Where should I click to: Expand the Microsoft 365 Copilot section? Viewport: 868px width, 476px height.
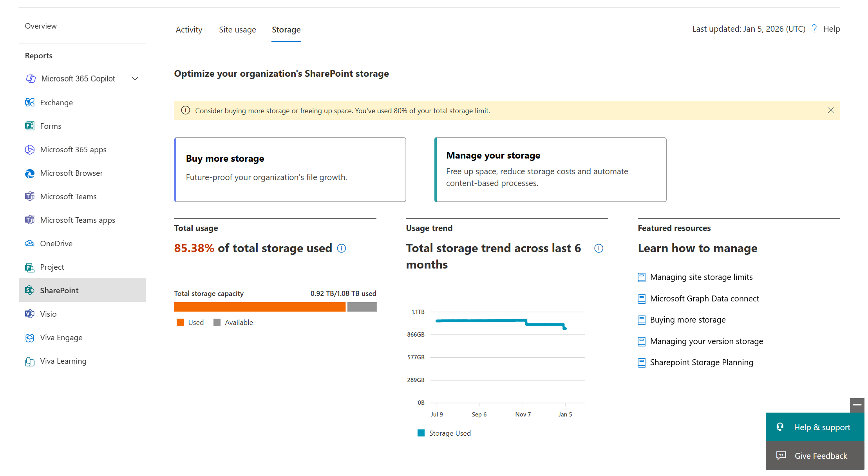tap(134, 78)
